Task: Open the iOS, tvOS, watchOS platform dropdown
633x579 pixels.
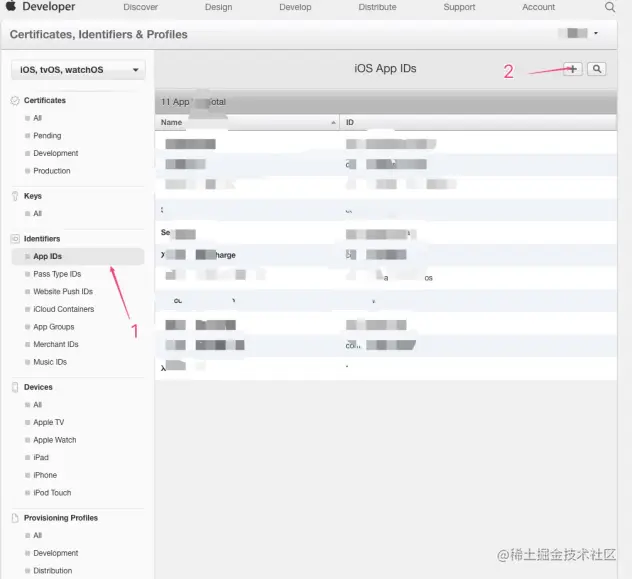Action: tap(78, 70)
